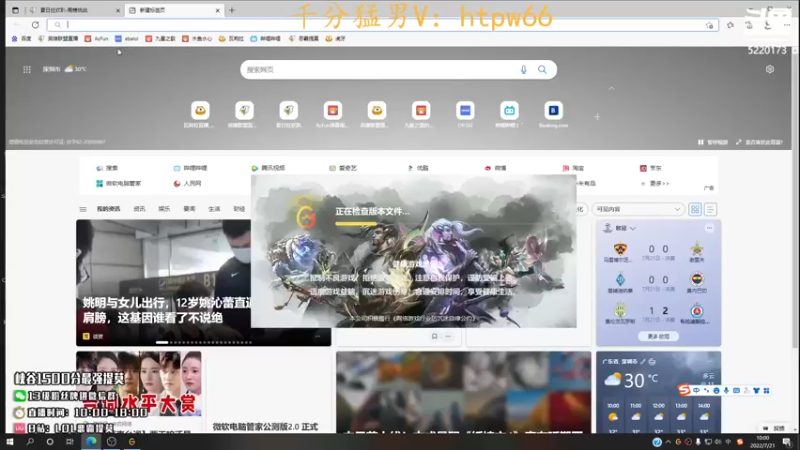Edit the weather card location pencil

[643, 361]
